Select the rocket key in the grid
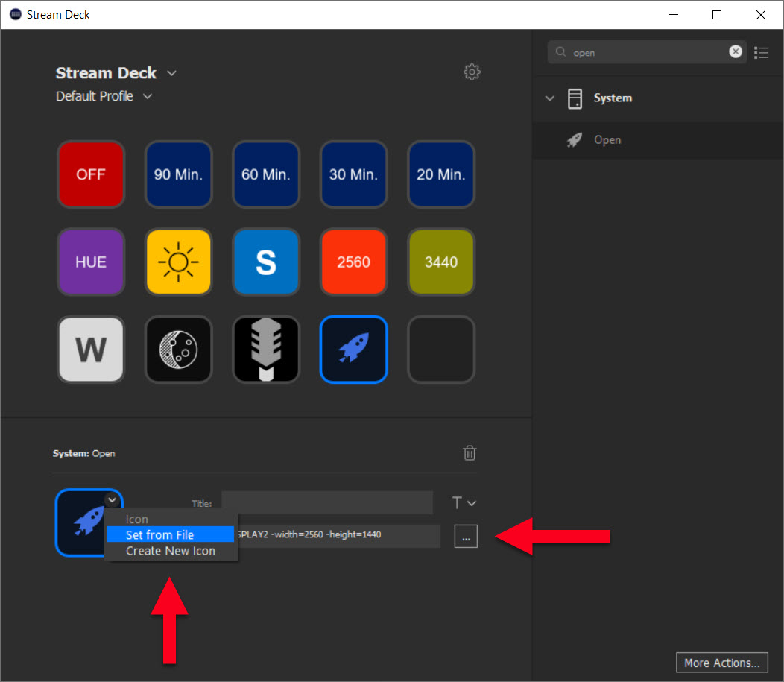Image resolution: width=784 pixels, height=682 pixels. [353, 349]
